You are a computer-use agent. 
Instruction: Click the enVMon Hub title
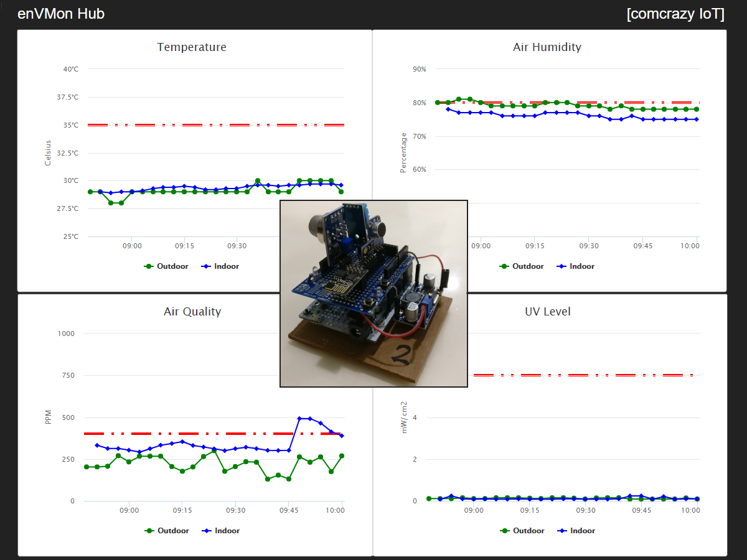[61, 14]
